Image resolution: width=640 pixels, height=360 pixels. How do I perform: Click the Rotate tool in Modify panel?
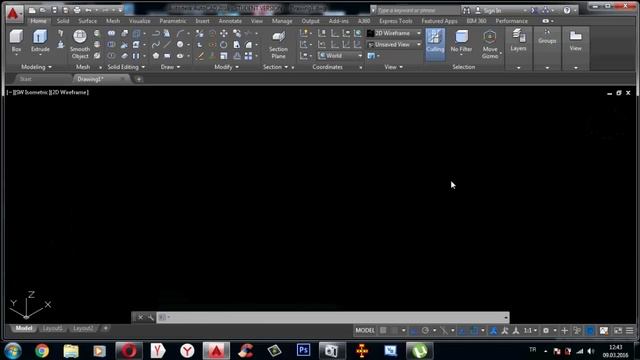224,44
